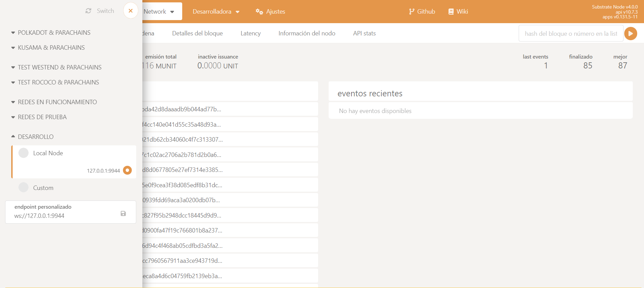This screenshot has height=288, width=644.
Task: Switch to Información del nodo tab
Action: click(307, 33)
